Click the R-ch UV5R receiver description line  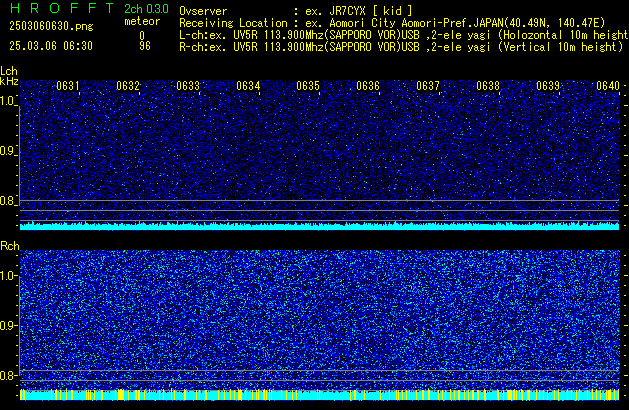(401, 47)
